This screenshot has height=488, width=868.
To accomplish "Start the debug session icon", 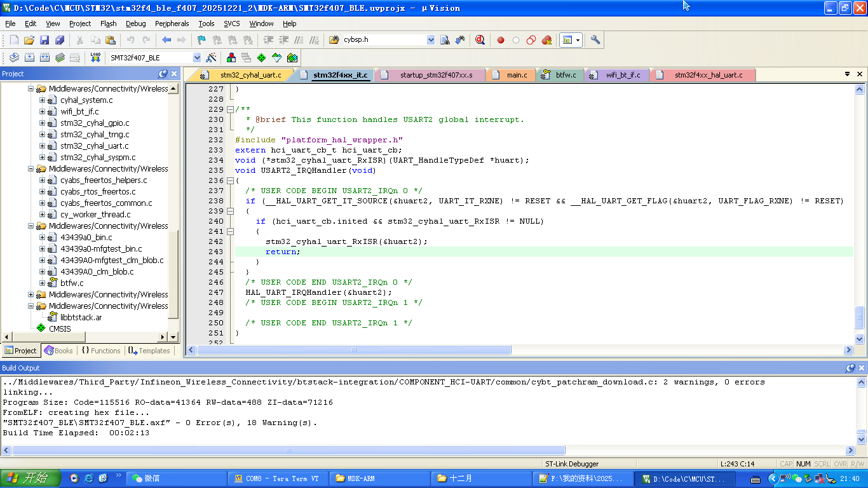I will [x=480, y=40].
